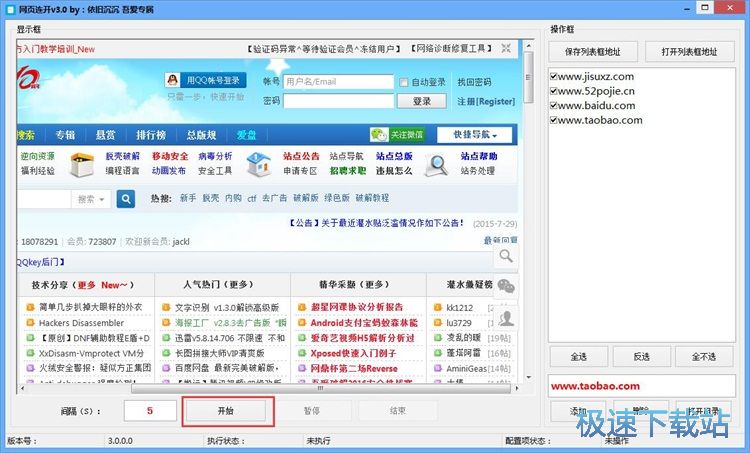This screenshot has height=453, width=750.
Task: Open the 专辑 navigation tab
Action: [65, 135]
